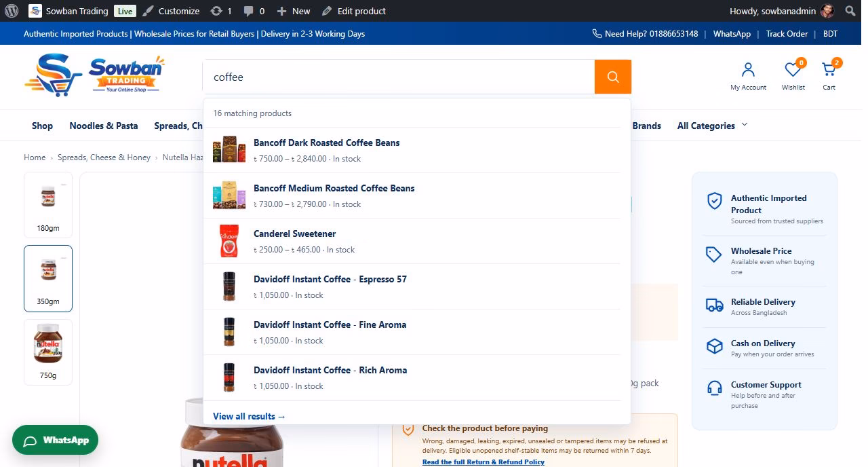
Task: Select the BDT currency switcher
Action: pyautogui.click(x=830, y=33)
